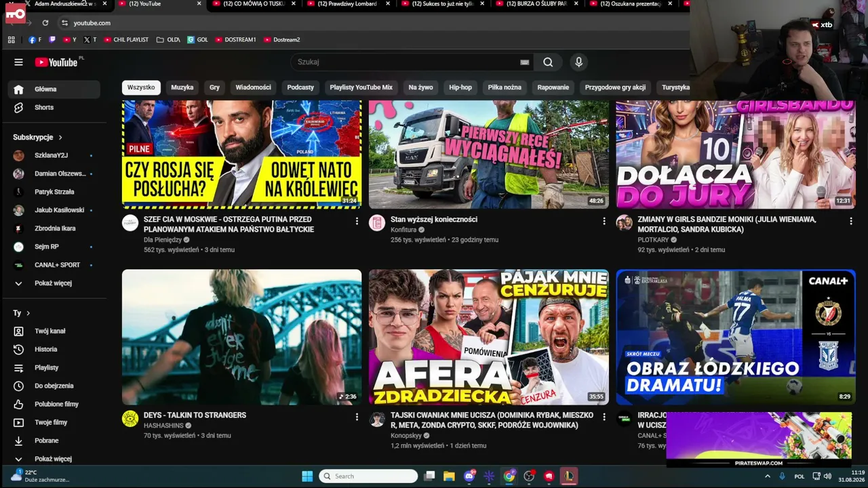The height and width of the screenshot is (488, 868).
Task: Open options menu for Stan wyższej konieczności video
Action: (x=604, y=222)
